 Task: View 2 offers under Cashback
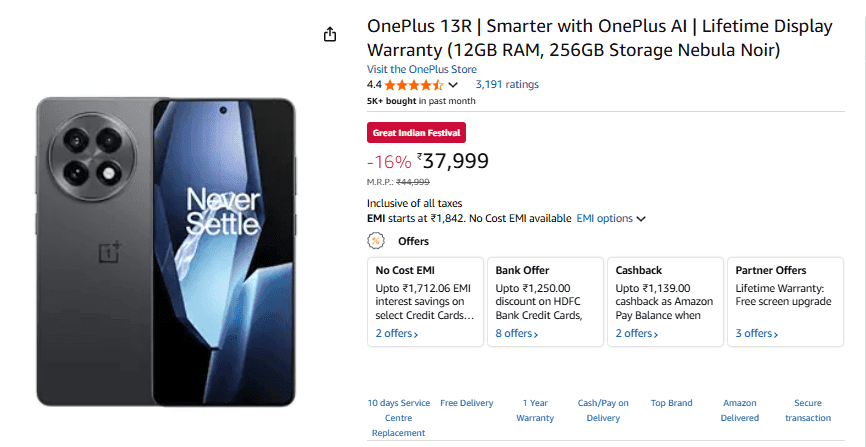[636, 334]
